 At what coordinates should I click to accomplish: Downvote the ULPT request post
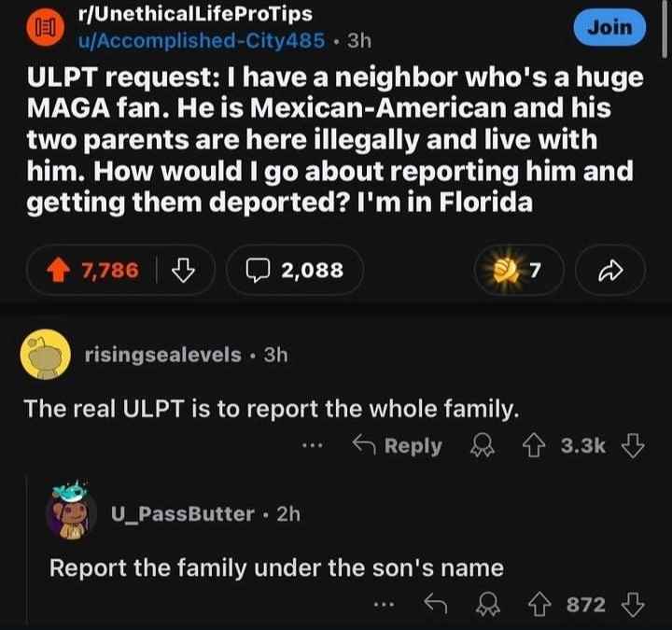click(183, 271)
